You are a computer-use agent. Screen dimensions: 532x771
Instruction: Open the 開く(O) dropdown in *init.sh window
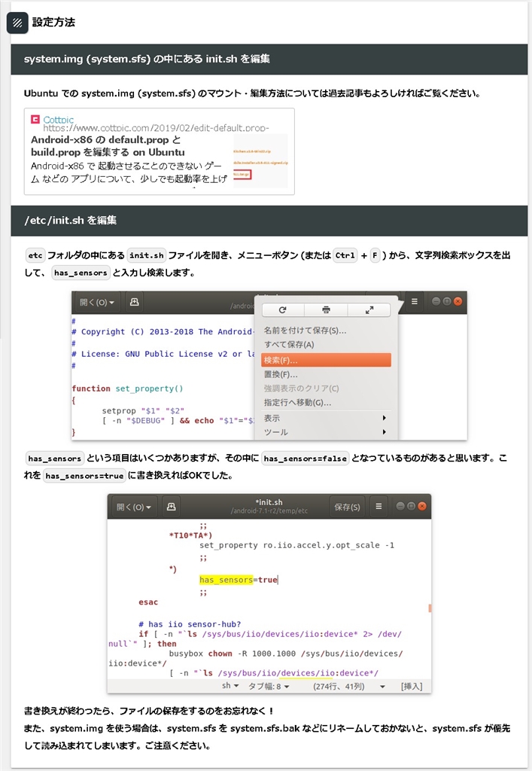[x=134, y=507]
